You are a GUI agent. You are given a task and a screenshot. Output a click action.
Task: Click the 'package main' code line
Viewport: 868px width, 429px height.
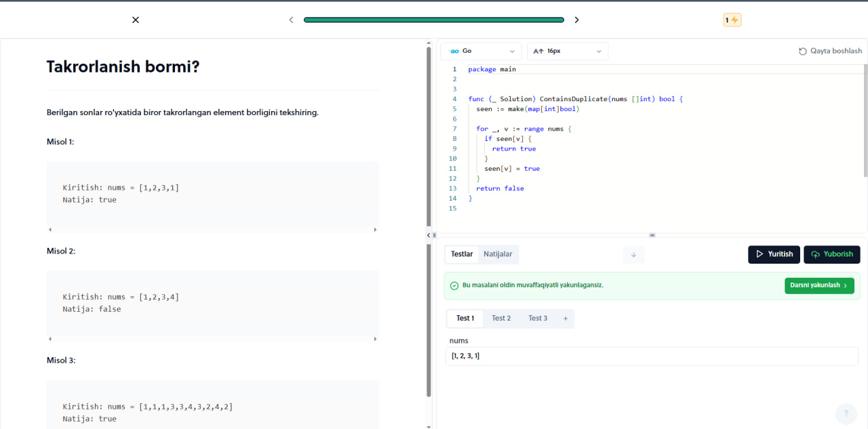pyautogui.click(x=492, y=69)
